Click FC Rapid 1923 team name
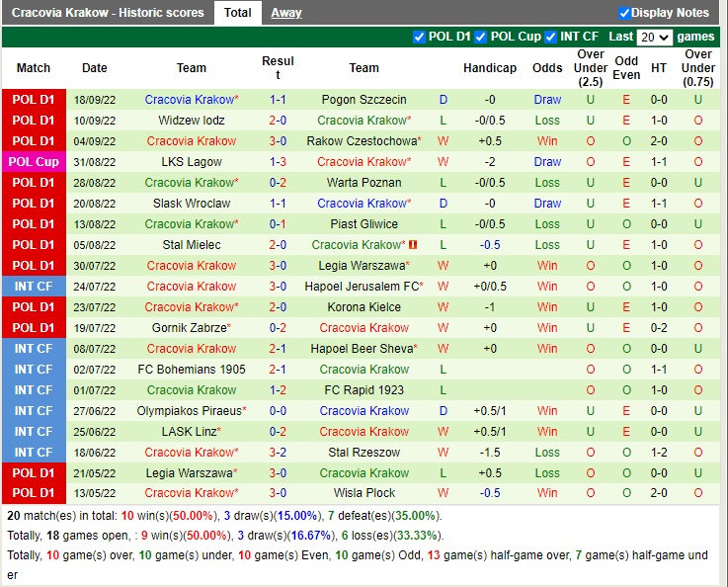The height and width of the screenshot is (587, 728). click(364, 389)
